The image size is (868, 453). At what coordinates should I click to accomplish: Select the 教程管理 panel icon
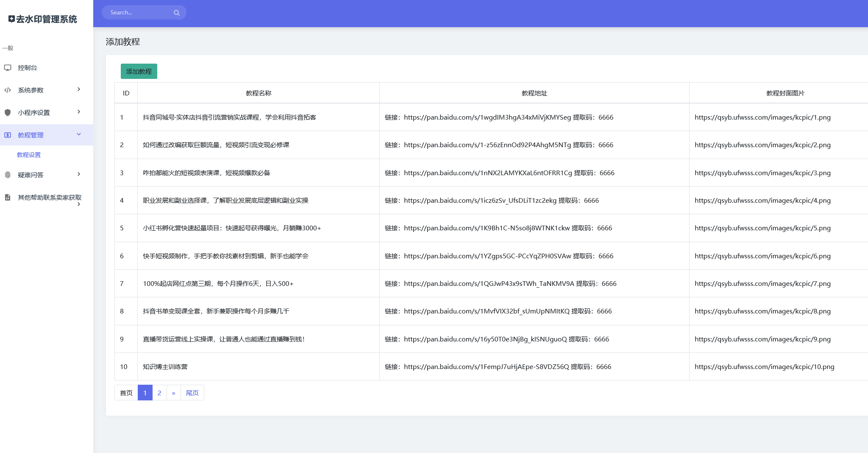(x=8, y=135)
